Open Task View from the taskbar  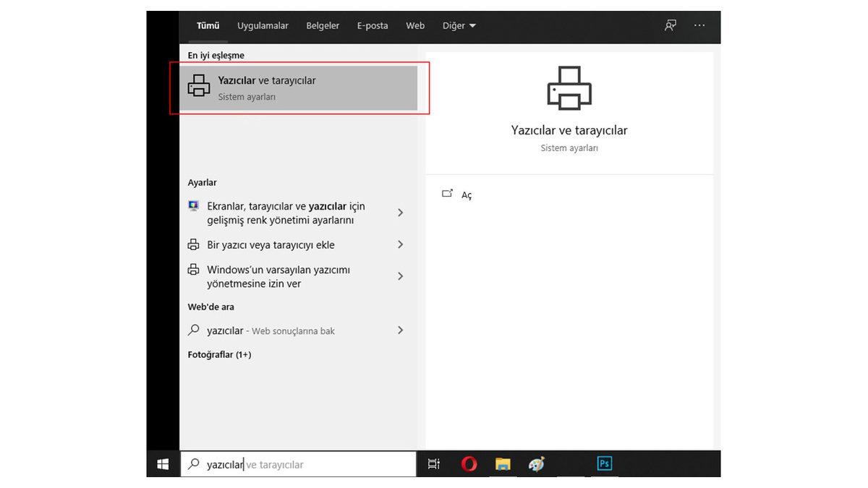(433, 463)
